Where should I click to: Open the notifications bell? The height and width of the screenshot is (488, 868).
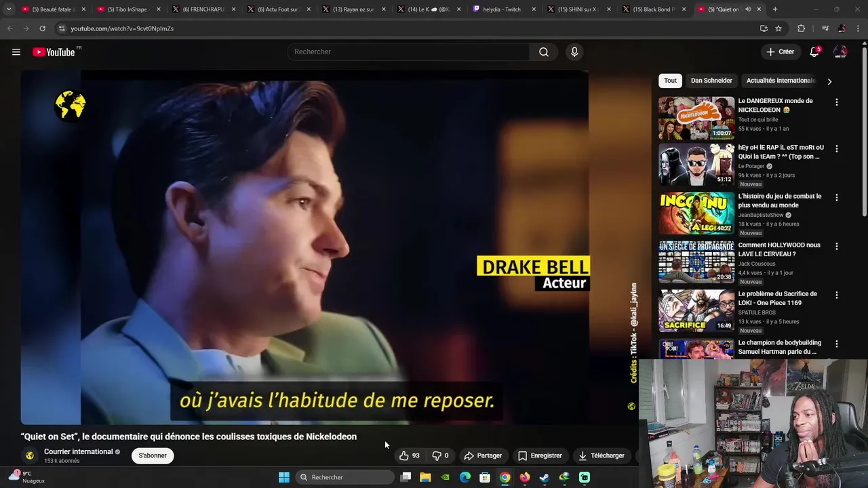point(814,52)
